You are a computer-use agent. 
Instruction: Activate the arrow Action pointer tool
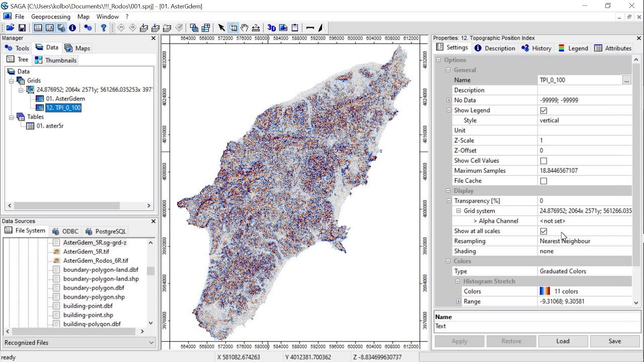(221, 28)
